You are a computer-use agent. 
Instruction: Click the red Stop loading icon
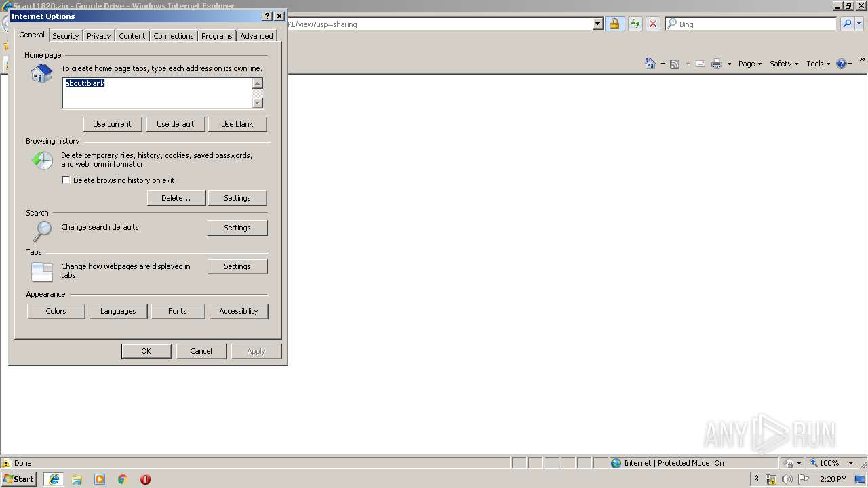point(653,24)
